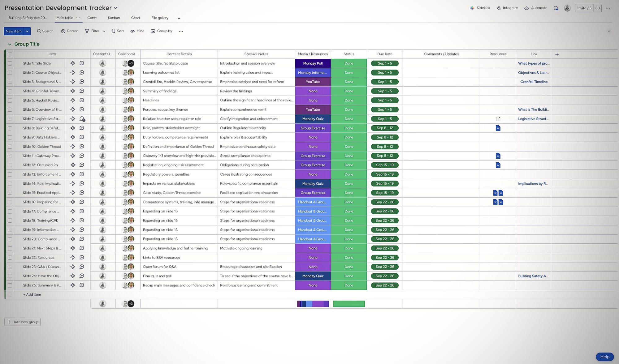Open Word document attached to Slide 8
Screen dimensions: 619x364
point(498,128)
